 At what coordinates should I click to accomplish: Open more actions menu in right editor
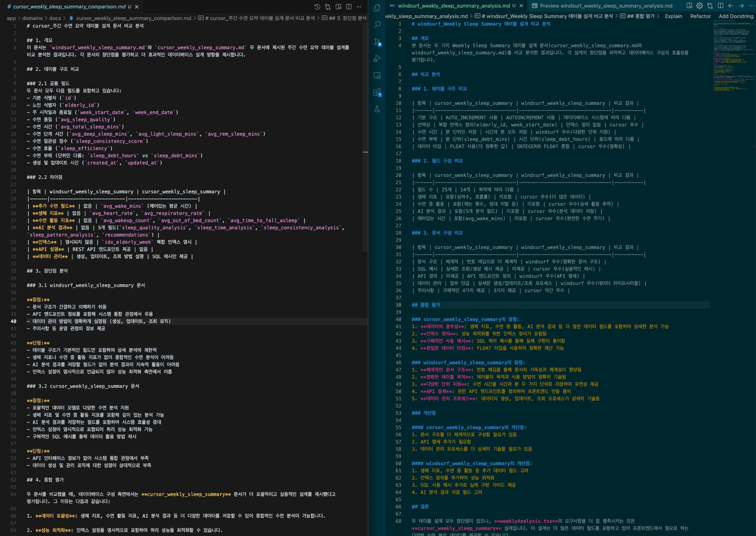point(751,6)
